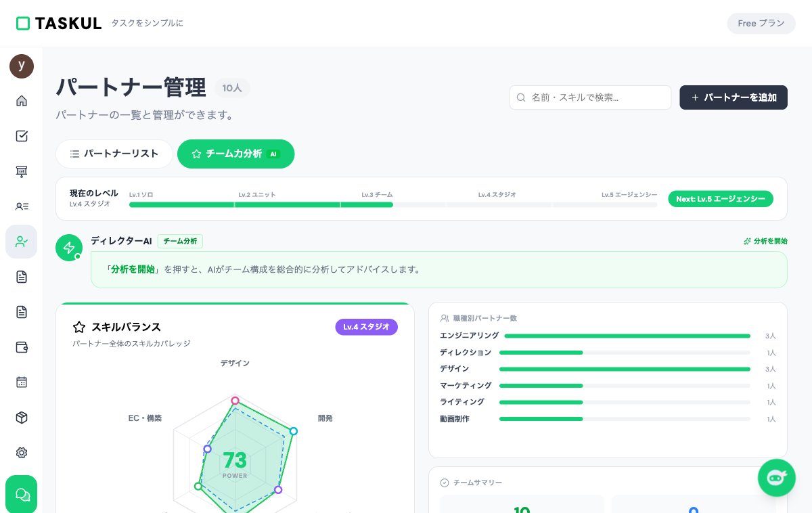The width and height of the screenshot is (812, 513).
Task: Click the floating robot assistant icon
Action: point(776,478)
